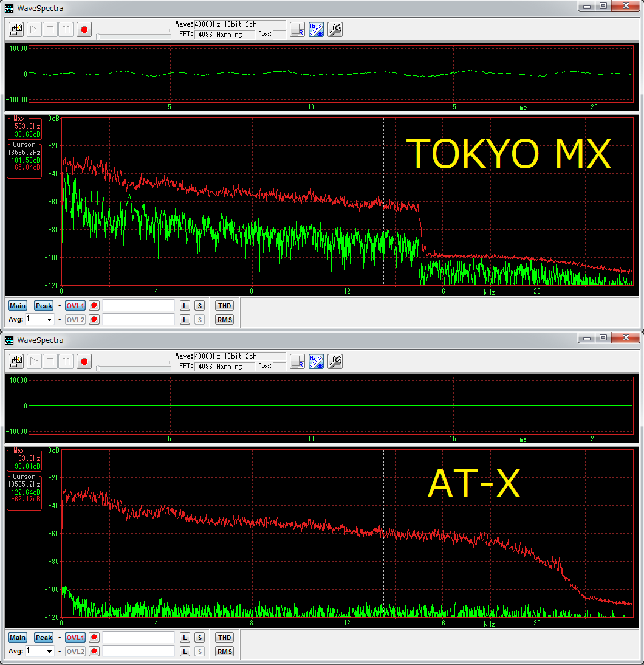Toggle L/R channel icon in top window
644x665 pixels.
coord(297,30)
